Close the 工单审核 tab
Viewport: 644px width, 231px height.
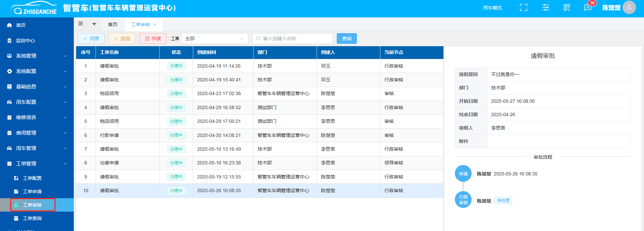pyautogui.click(x=155, y=24)
